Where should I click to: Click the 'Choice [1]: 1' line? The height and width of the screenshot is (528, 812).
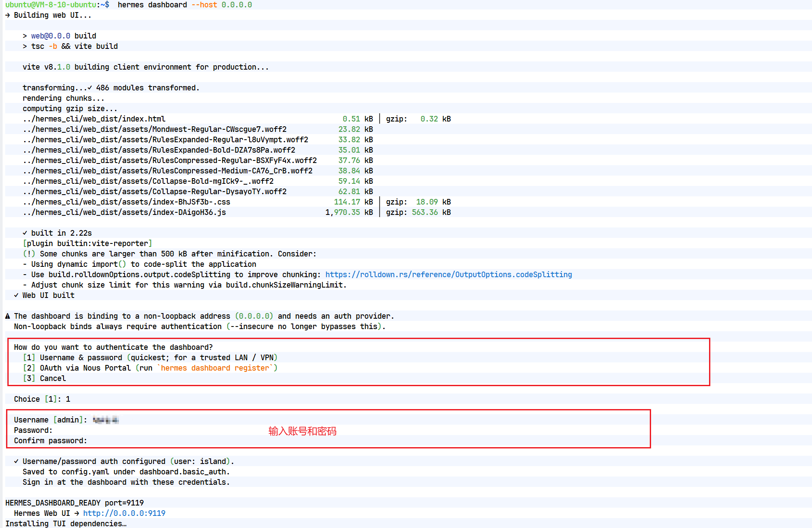tap(42, 399)
